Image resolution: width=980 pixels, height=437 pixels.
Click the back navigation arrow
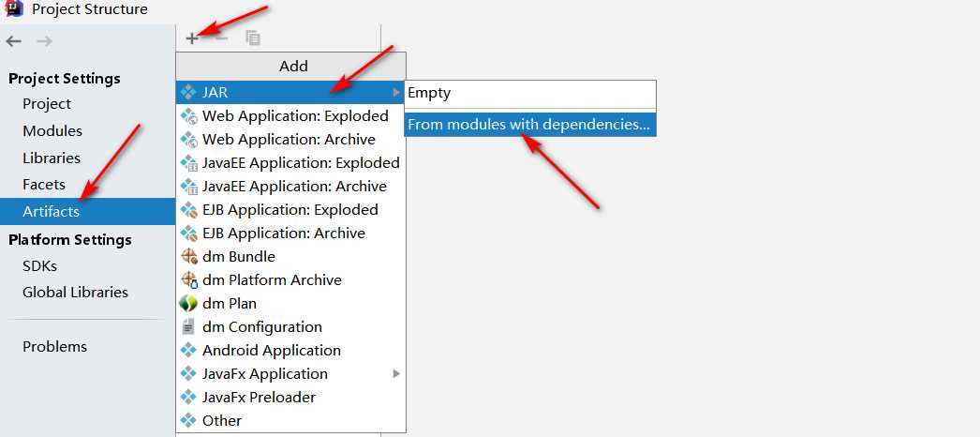14,41
